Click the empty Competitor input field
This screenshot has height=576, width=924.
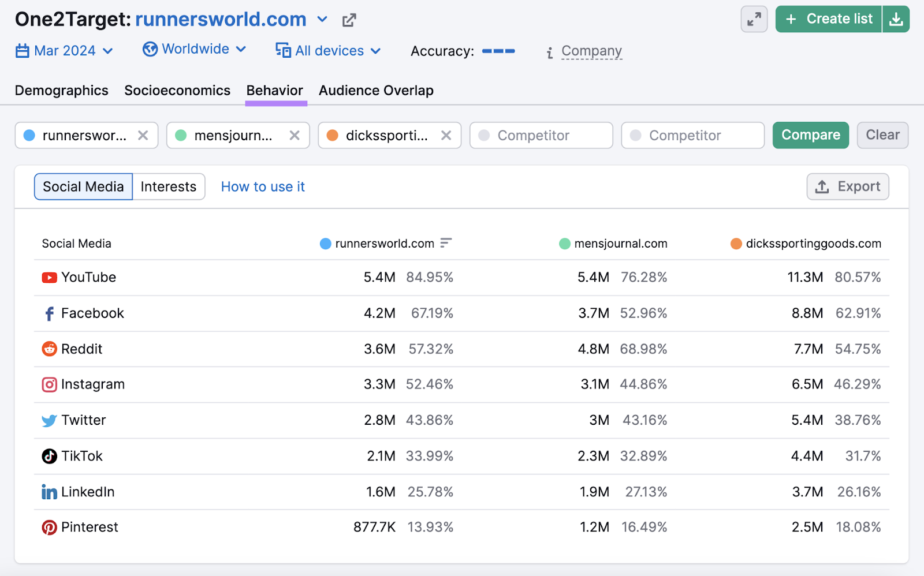tap(541, 135)
